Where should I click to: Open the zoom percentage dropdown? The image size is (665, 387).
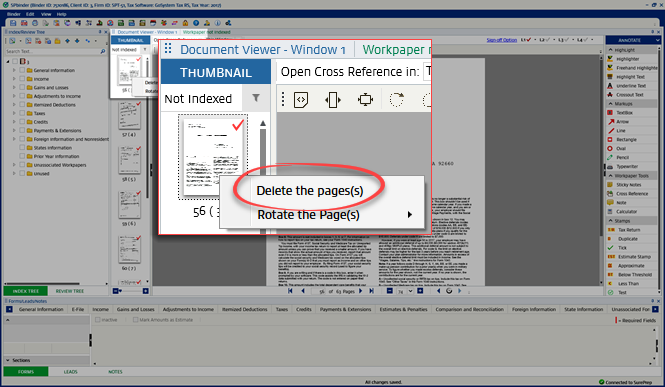pyautogui.click(x=410, y=291)
